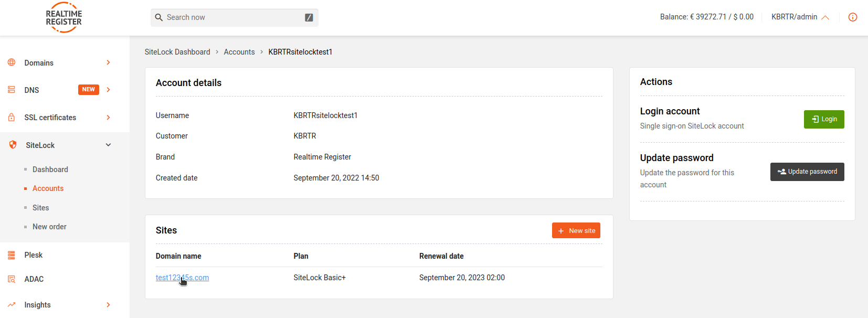
Task: Click the SiteLock Basic+ plan cell
Action: 320,278
